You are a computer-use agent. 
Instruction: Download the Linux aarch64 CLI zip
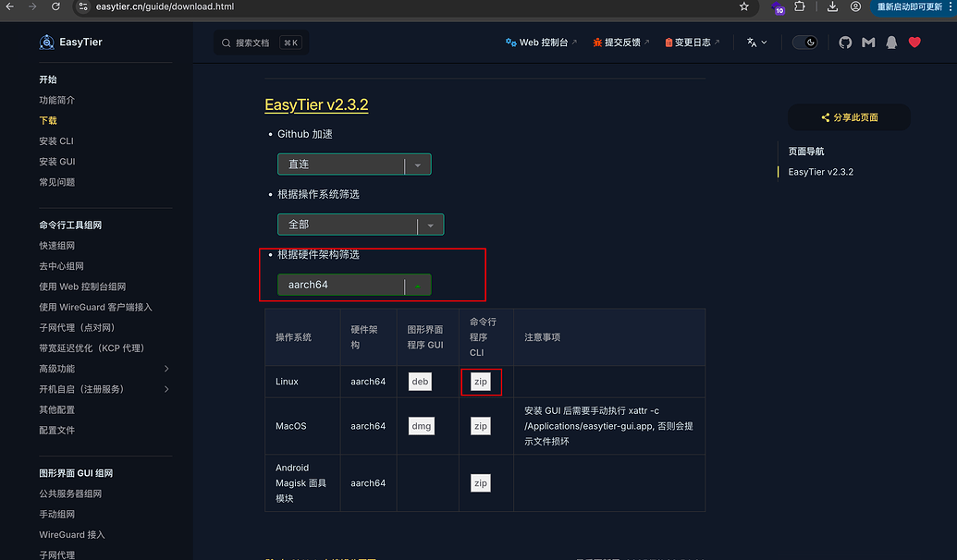coord(480,382)
